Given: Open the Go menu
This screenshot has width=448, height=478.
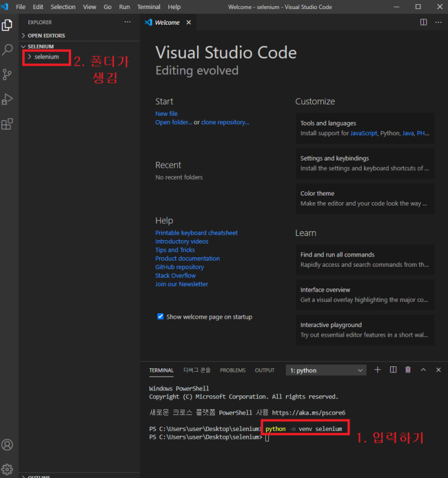Looking at the screenshot, I should click(107, 7).
